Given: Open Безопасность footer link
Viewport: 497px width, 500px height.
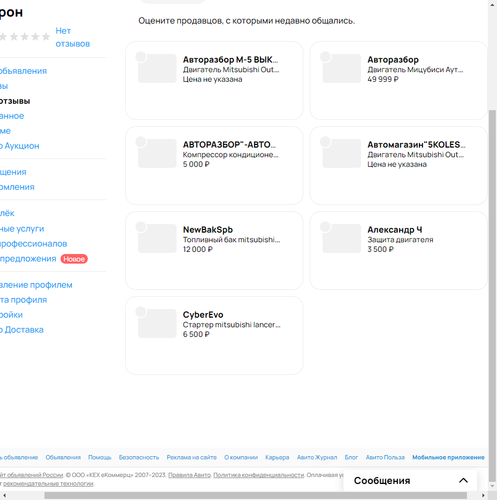Looking at the screenshot, I should click(139, 457).
